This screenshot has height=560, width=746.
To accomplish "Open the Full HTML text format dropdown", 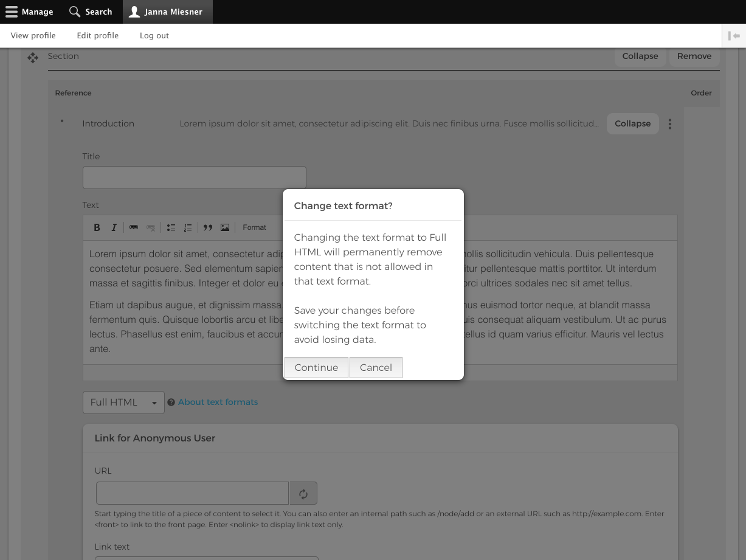I will click(123, 403).
